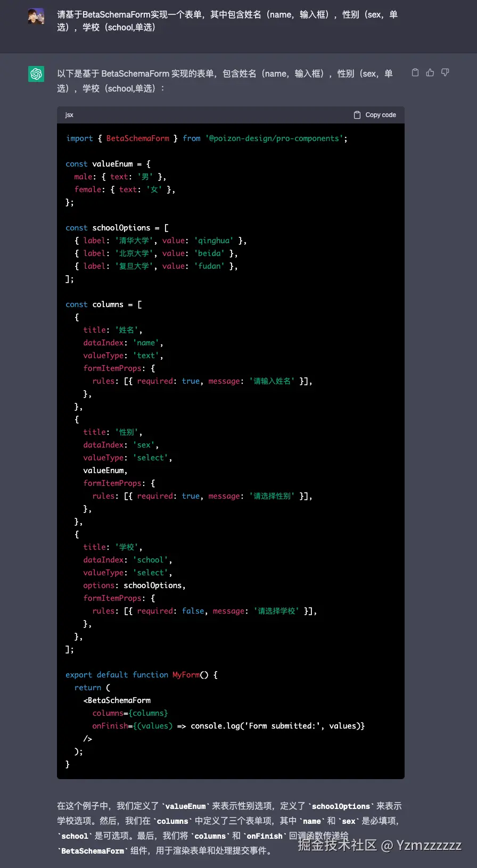Viewport: 477px width, 868px height.
Task: Click the male: { text: '男' } line
Action: click(120, 177)
